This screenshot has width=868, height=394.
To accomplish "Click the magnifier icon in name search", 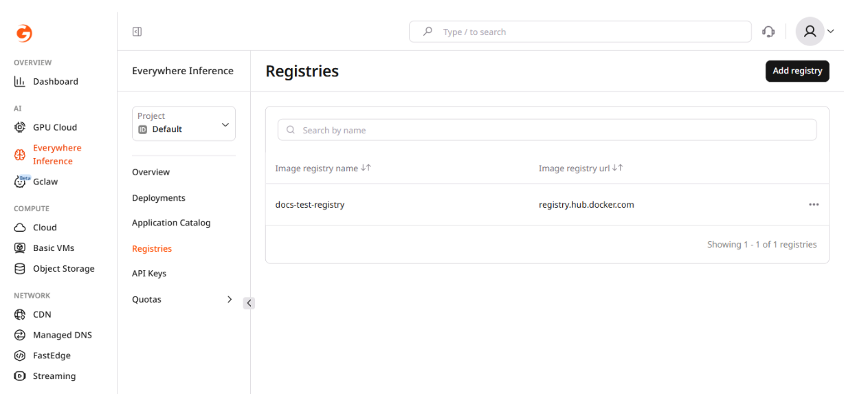I will (291, 130).
